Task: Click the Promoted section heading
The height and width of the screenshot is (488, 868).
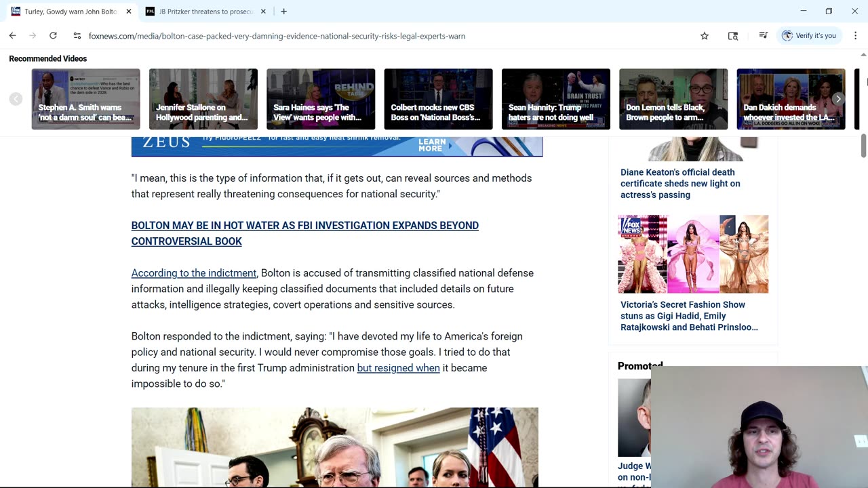Action: point(640,366)
